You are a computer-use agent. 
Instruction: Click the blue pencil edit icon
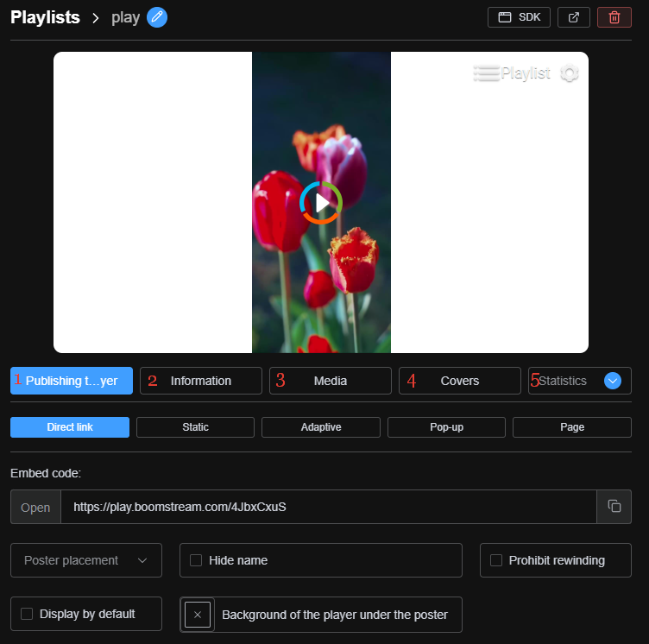tap(157, 17)
